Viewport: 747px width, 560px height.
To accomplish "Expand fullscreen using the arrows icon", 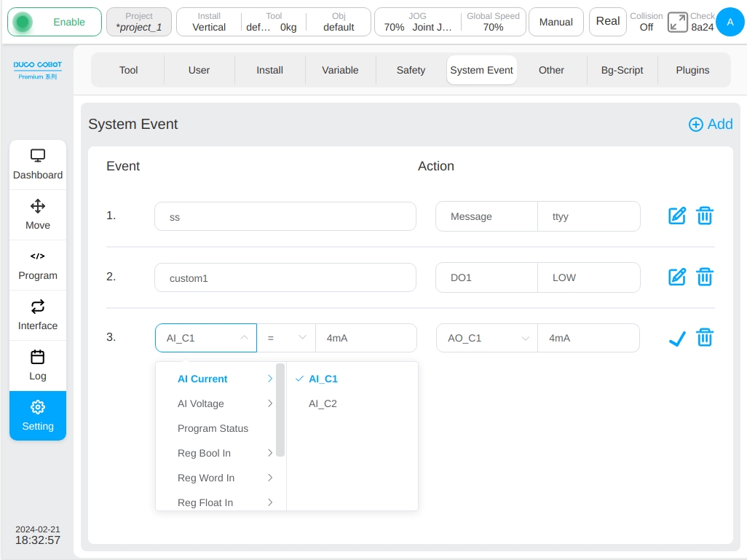I will coord(677,22).
